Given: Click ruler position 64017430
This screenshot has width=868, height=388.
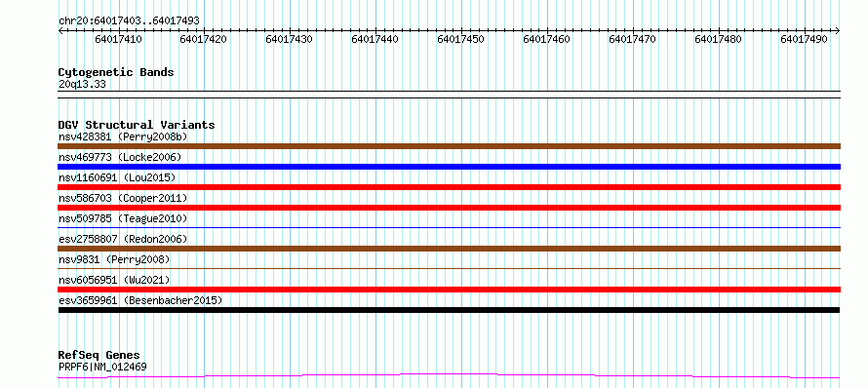Looking at the screenshot, I should (290, 39).
